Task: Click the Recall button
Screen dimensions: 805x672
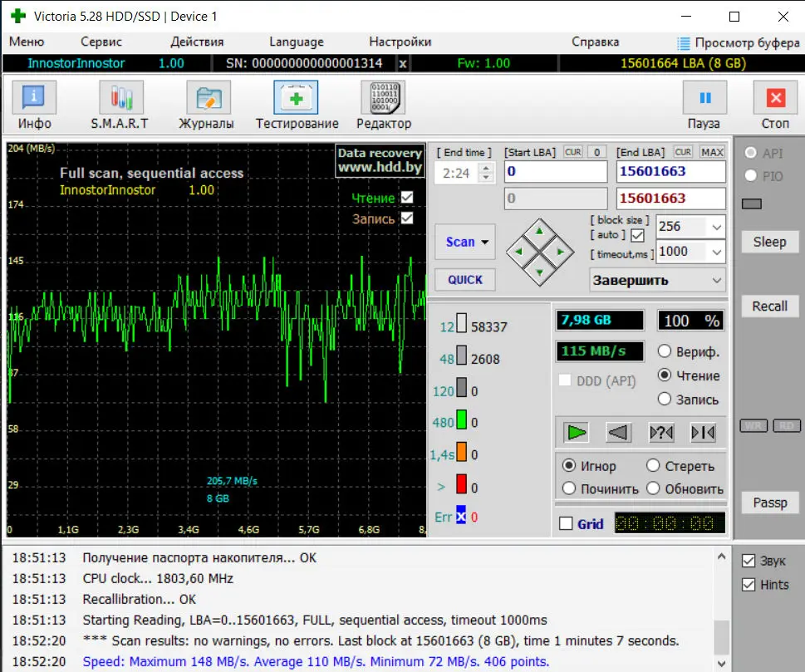Action: pyautogui.click(x=769, y=307)
